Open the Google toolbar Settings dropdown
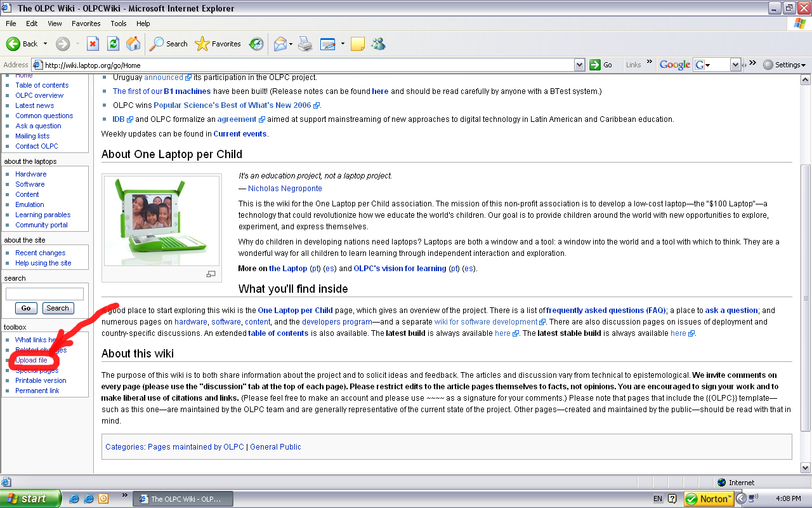The height and width of the screenshot is (508, 812). [x=785, y=65]
